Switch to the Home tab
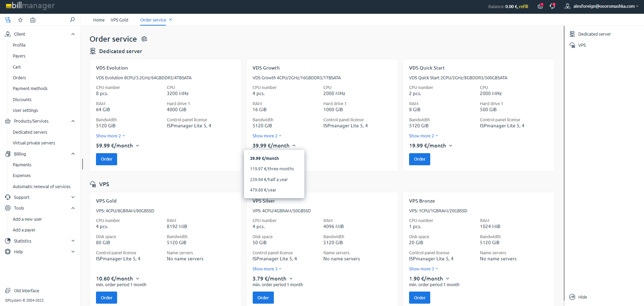This screenshot has height=306, width=644. [x=98, y=20]
